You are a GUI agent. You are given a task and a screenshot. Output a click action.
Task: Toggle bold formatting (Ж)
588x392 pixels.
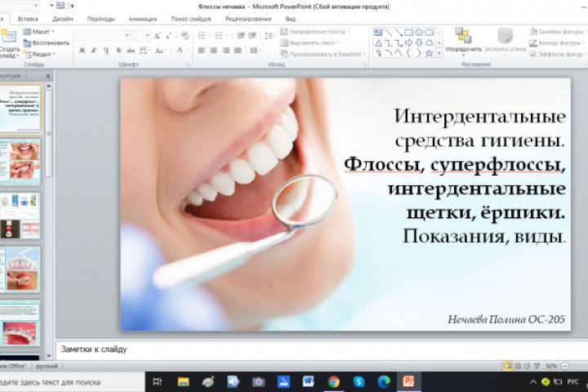82,51
